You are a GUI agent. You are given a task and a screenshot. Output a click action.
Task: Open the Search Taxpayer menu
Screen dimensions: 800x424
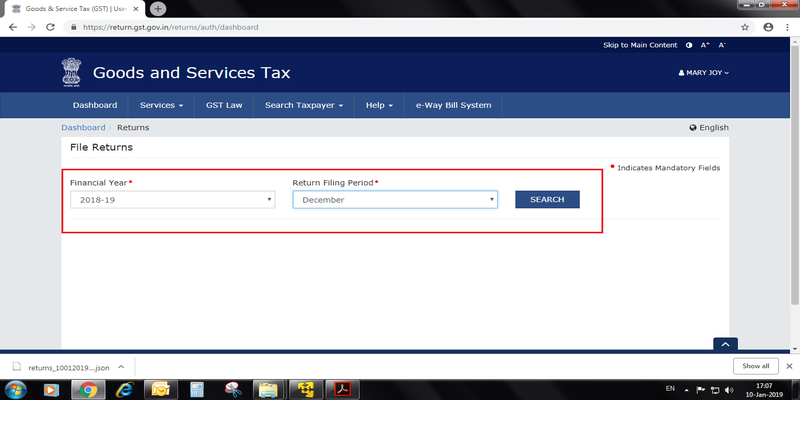304,105
